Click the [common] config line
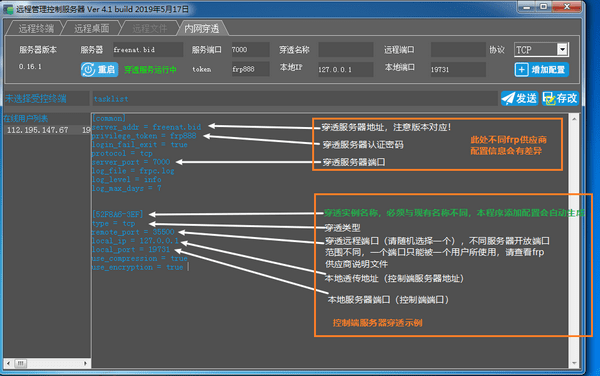 pyautogui.click(x=109, y=118)
